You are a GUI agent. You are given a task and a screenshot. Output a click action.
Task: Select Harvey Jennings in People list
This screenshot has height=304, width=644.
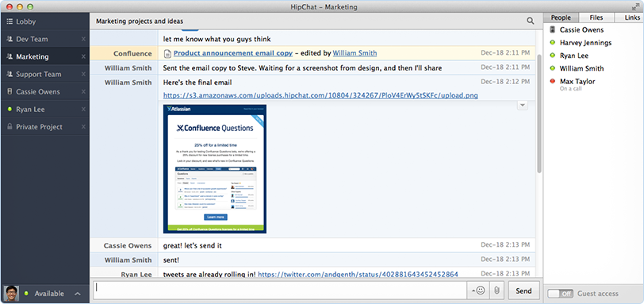(x=585, y=43)
